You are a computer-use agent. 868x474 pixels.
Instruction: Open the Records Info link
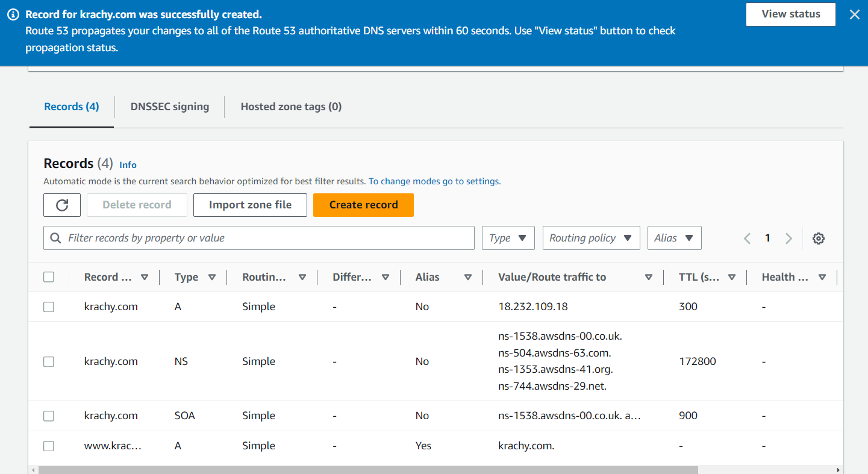click(x=128, y=165)
